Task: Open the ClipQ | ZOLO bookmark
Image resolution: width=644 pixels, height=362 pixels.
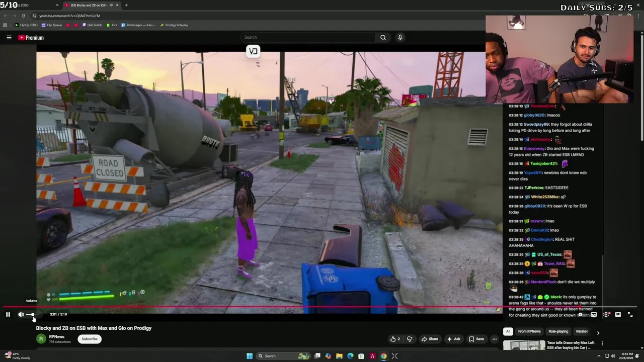Action: pos(26,25)
